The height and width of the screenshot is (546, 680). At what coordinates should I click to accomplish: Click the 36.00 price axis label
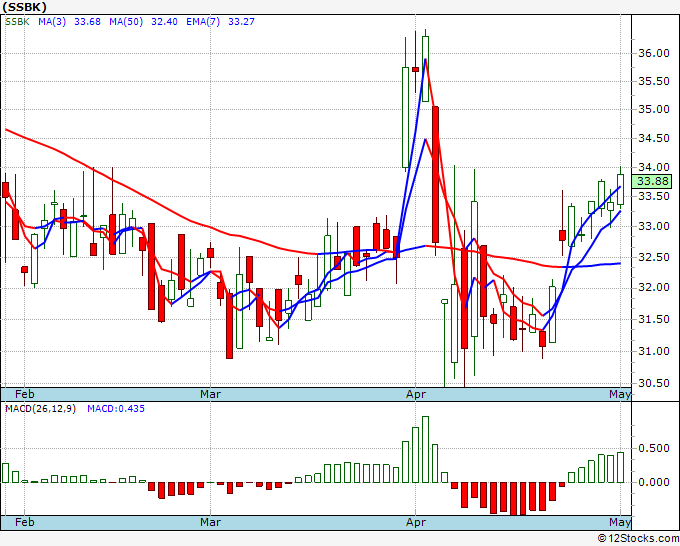[x=654, y=53]
